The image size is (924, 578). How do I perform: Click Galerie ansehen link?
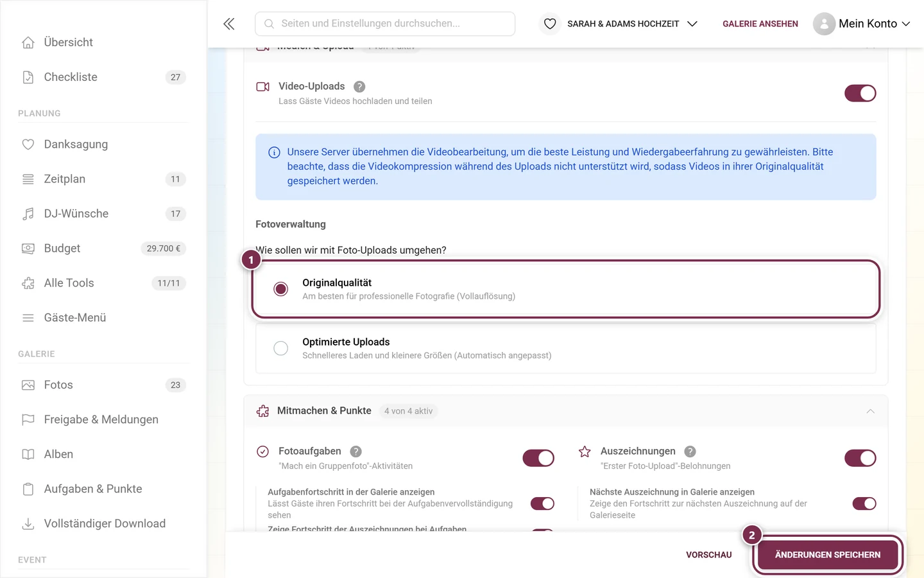[x=760, y=24]
